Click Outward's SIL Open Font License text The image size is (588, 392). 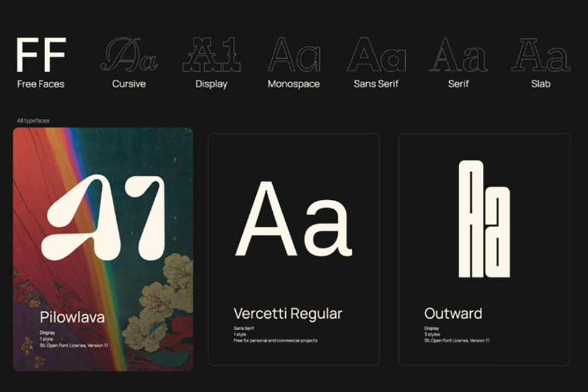(457, 340)
